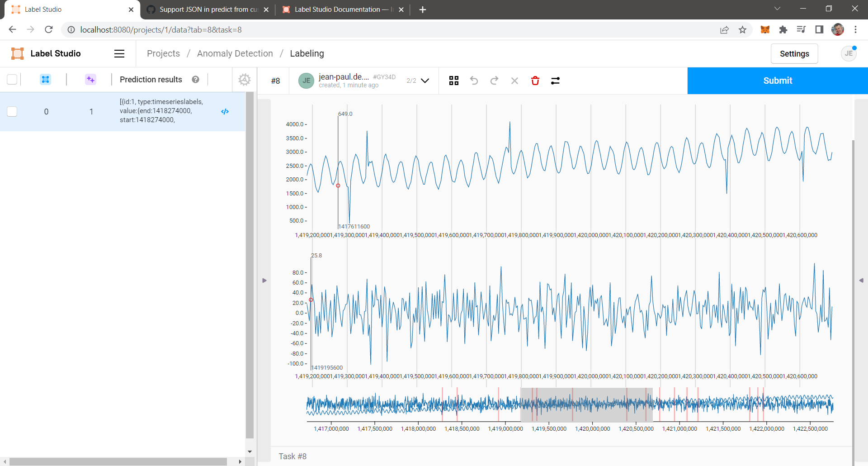
Task: Click the Prediction results help icon
Action: click(x=195, y=79)
